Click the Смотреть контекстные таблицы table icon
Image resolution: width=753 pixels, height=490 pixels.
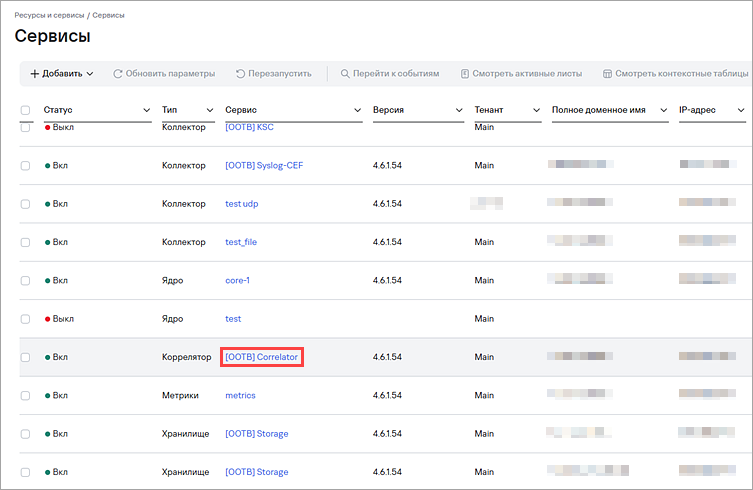tap(607, 74)
